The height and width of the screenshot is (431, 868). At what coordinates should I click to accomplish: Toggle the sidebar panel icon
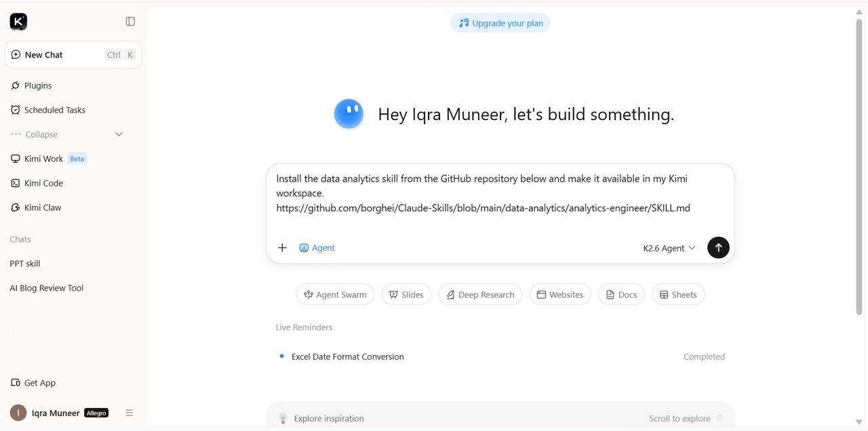[130, 22]
